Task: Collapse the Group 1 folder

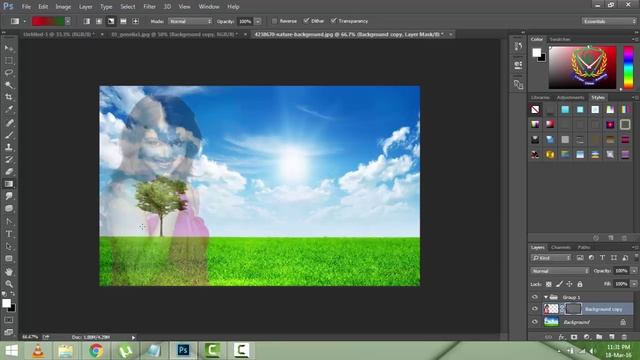Action: [x=546, y=297]
